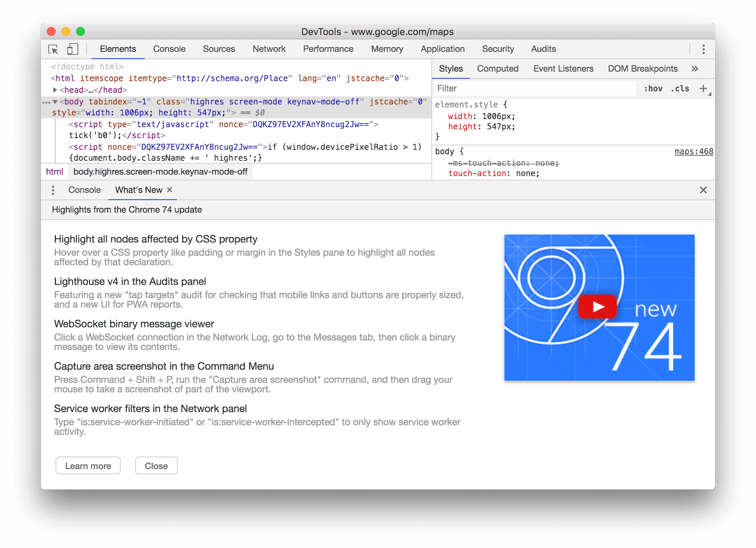Viewport: 756px width, 548px height.
Task: Add a new style rule with the plus icon
Action: [704, 88]
